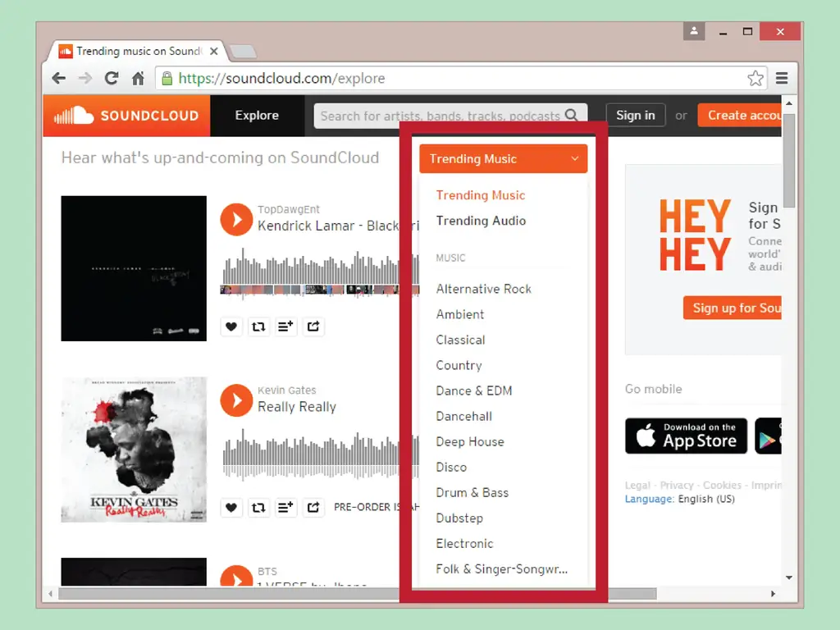Play Kendrick Lamar track
Screen dimensions: 840x630
pyautogui.click(x=236, y=219)
